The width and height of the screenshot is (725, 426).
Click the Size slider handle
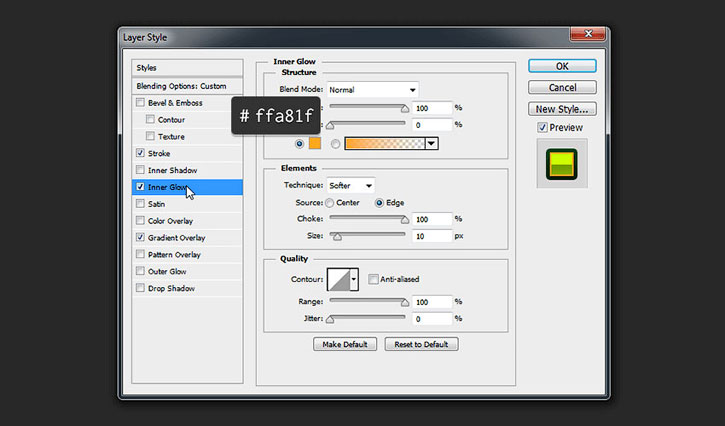(337, 237)
